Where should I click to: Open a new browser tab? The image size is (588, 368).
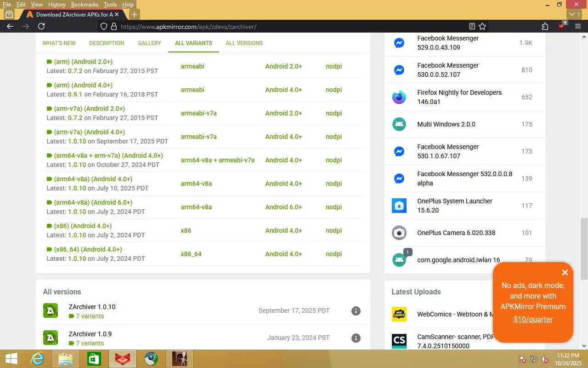pos(134,14)
